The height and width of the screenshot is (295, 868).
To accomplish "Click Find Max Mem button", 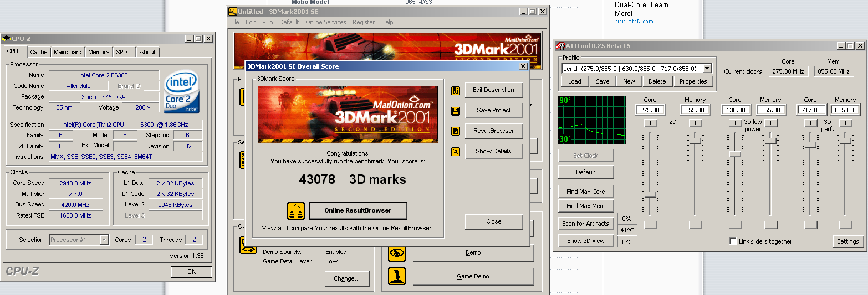I will pos(586,206).
